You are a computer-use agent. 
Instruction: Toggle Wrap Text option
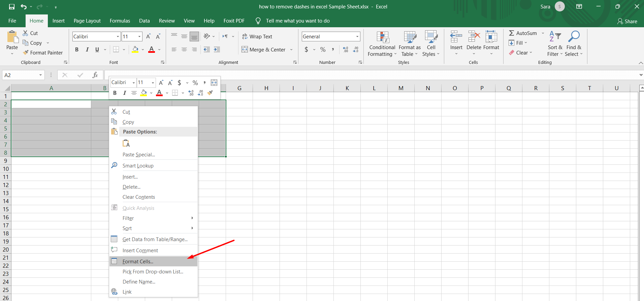257,36
